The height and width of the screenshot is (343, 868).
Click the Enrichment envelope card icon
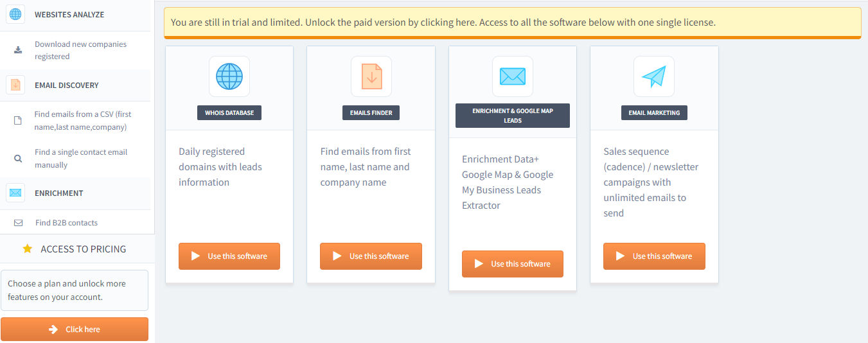coord(512,76)
